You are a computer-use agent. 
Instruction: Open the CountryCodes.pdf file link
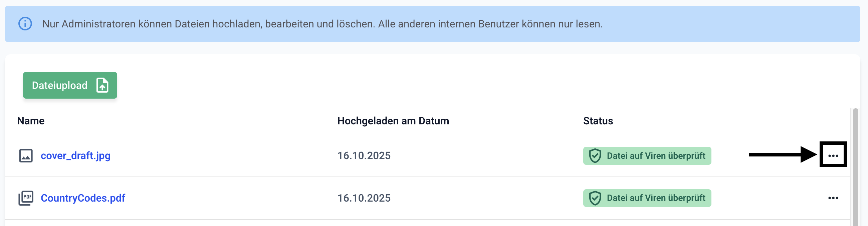pos(83,198)
